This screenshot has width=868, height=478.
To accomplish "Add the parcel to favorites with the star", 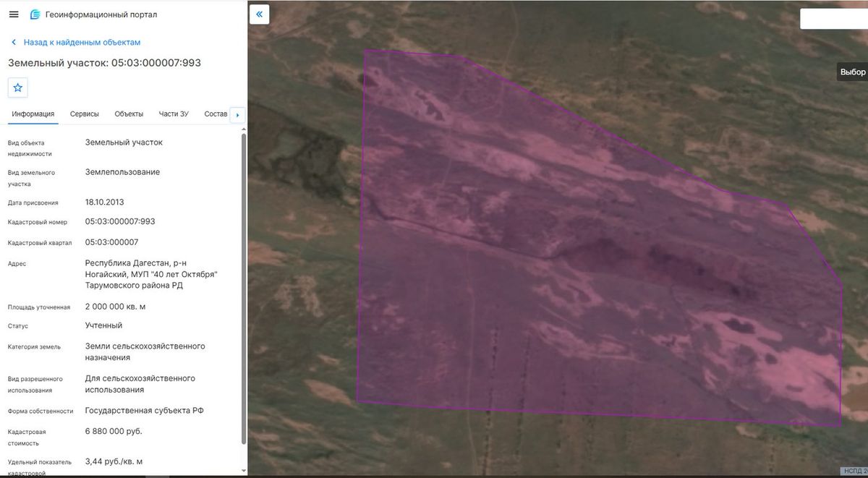I will pyautogui.click(x=18, y=88).
